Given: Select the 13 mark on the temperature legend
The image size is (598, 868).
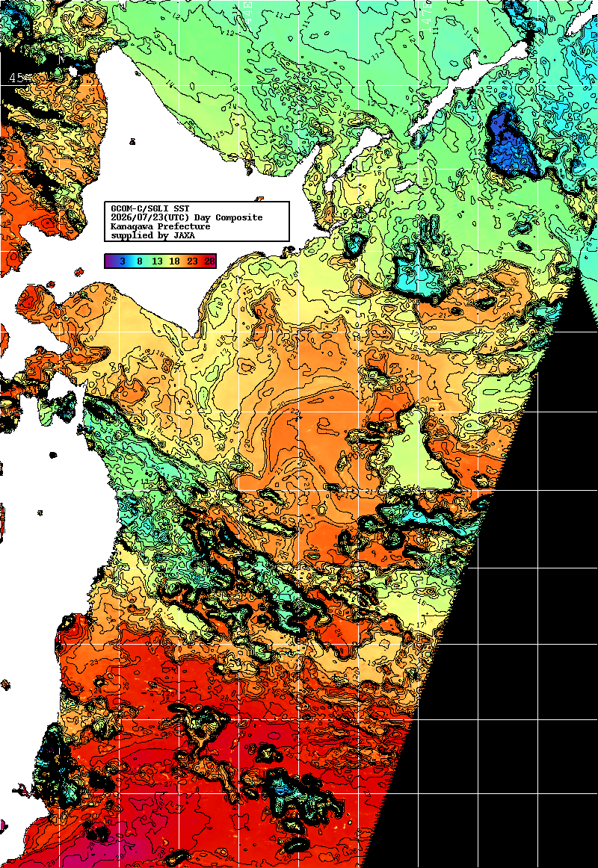Looking at the screenshot, I should 157,261.
